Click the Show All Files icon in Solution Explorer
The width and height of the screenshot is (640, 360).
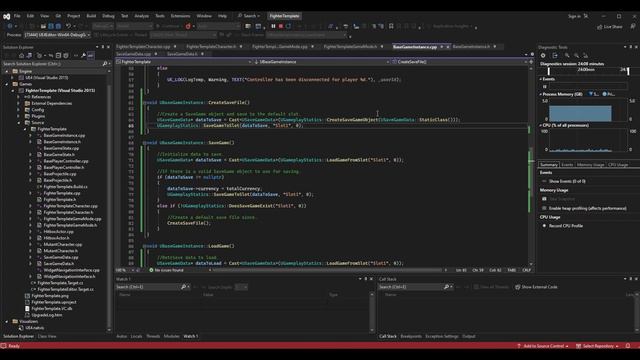(66, 56)
